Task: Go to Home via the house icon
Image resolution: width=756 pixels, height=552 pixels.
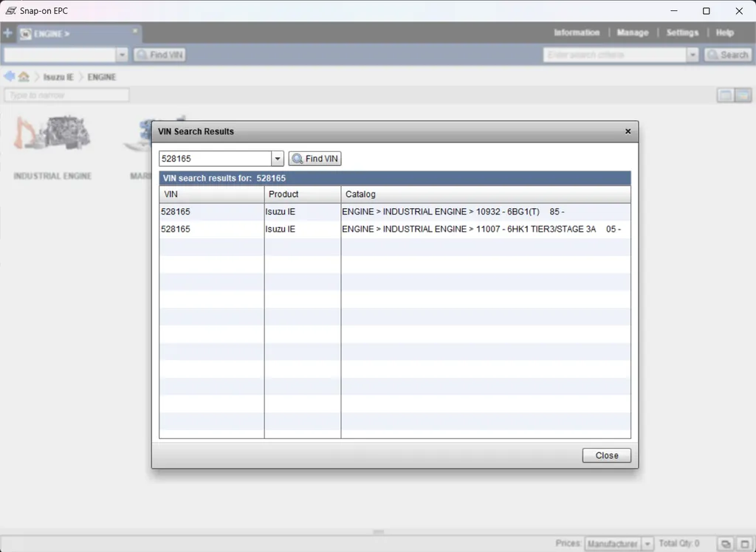Action: pyautogui.click(x=24, y=77)
